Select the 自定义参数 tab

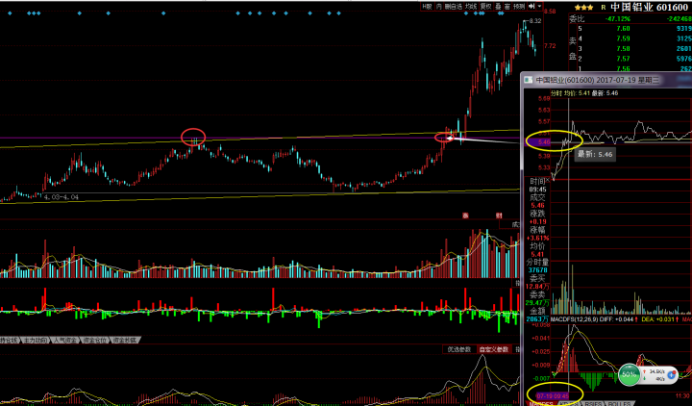click(x=493, y=349)
